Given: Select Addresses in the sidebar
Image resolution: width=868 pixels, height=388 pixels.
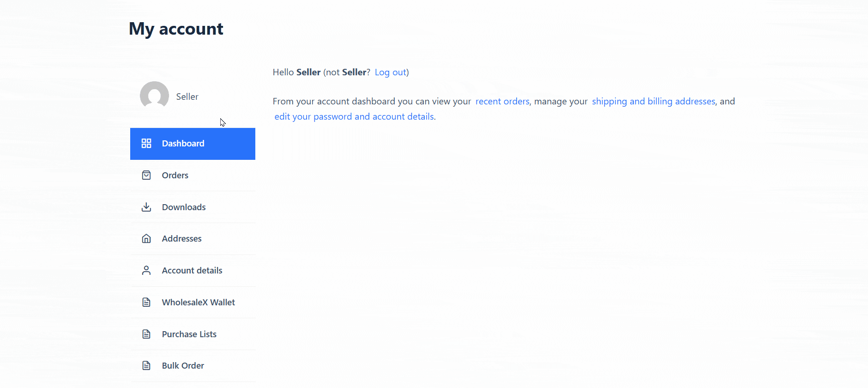Looking at the screenshot, I should [193, 239].
